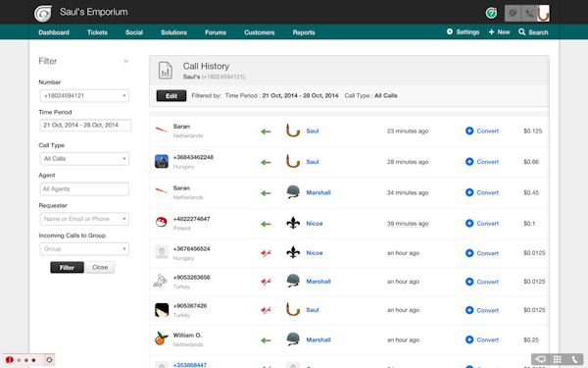Open the phone dialer icon at bottom right
Image resolution: width=588 pixels, height=368 pixels.
tap(574, 359)
